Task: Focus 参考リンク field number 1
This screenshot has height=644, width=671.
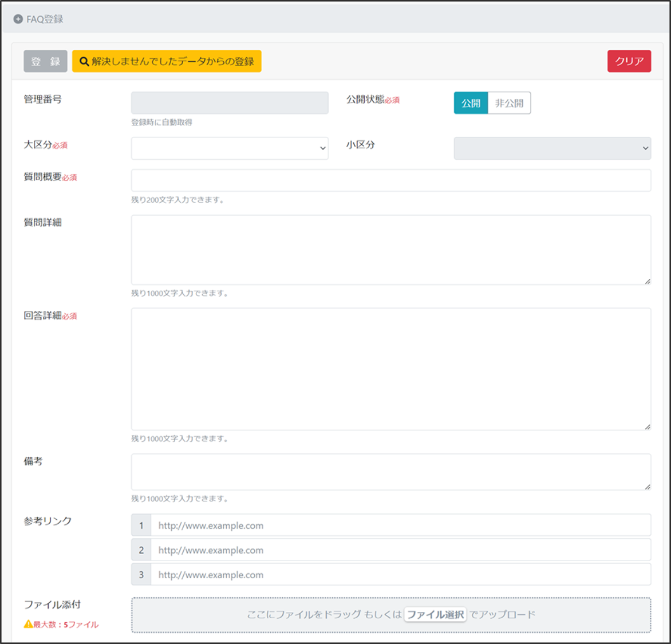Action: tap(400, 526)
